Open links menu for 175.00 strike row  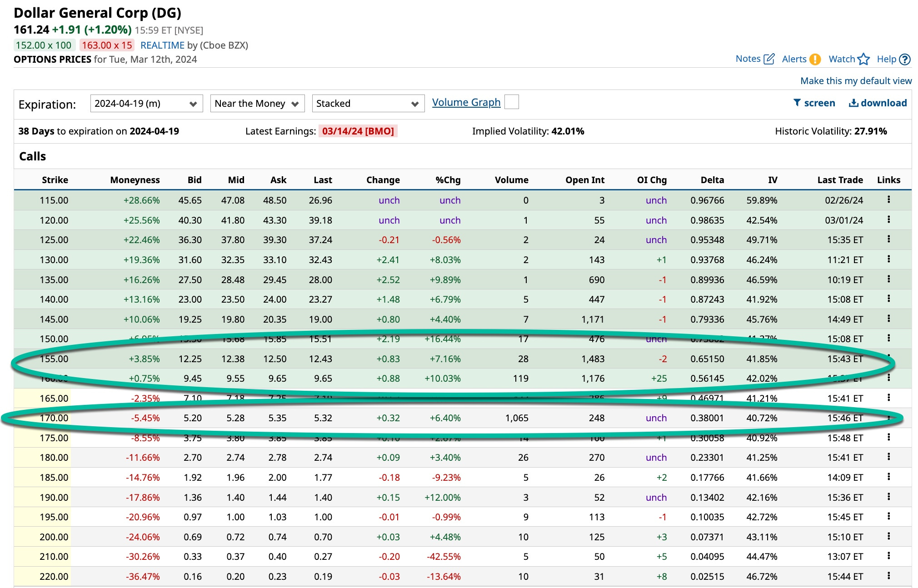point(888,437)
